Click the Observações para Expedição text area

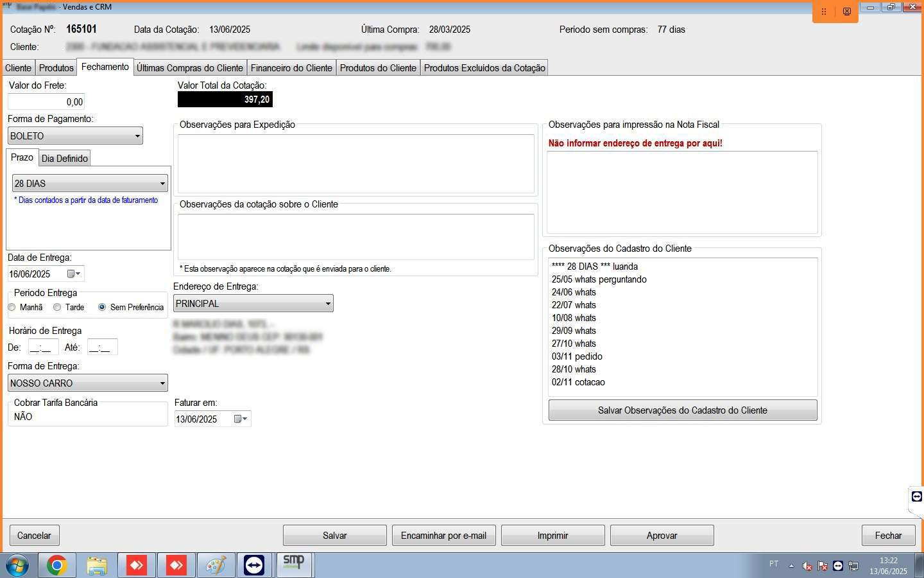tap(356, 164)
